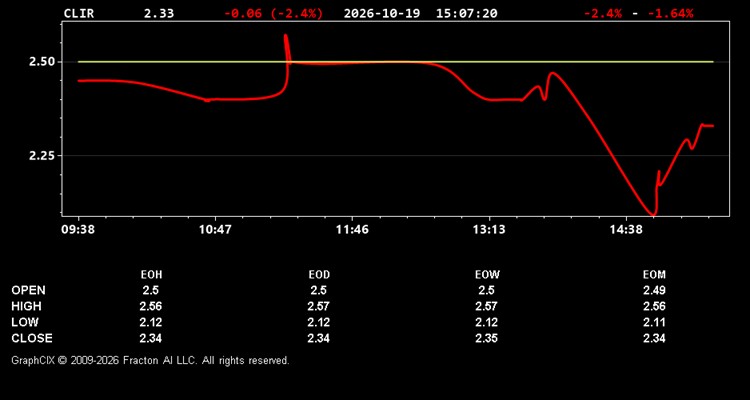750x400 pixels.
Task: Click the EOM high value 2.56
Action: [x=654, y=306]
